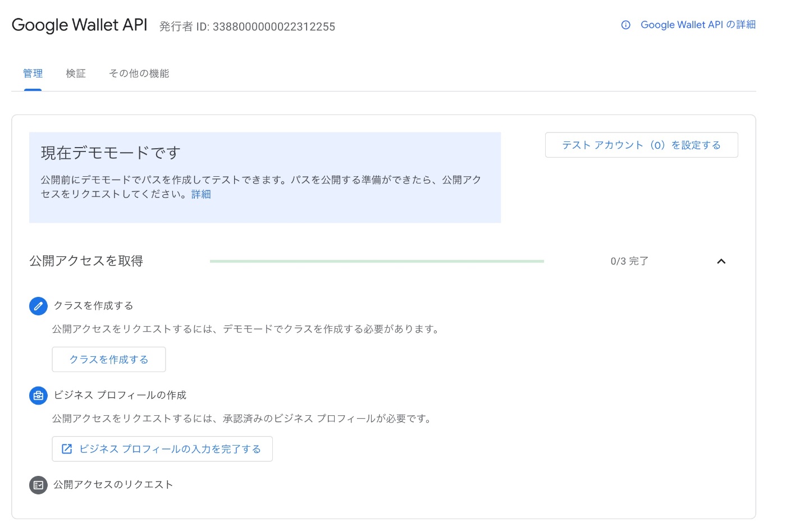Click the ビジネス プロフィールの作成 step title
The width and height of the screenshot is (786, 532).
(x=120, y=395)
